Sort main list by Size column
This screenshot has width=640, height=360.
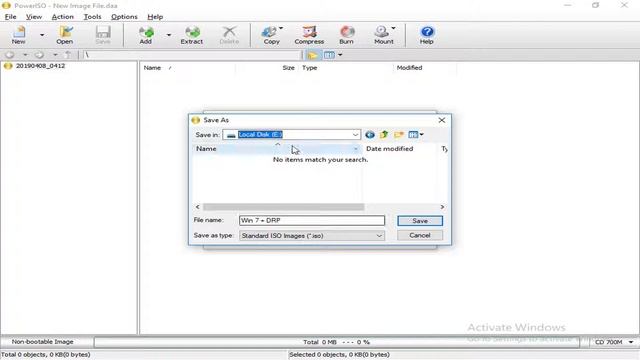[288, 68]
